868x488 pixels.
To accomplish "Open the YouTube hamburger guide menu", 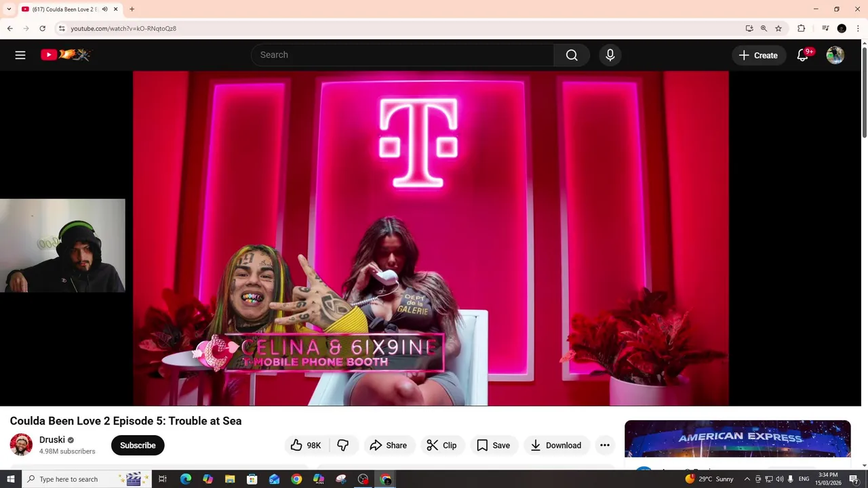I will pyautogui.click(x=20, y=55).
